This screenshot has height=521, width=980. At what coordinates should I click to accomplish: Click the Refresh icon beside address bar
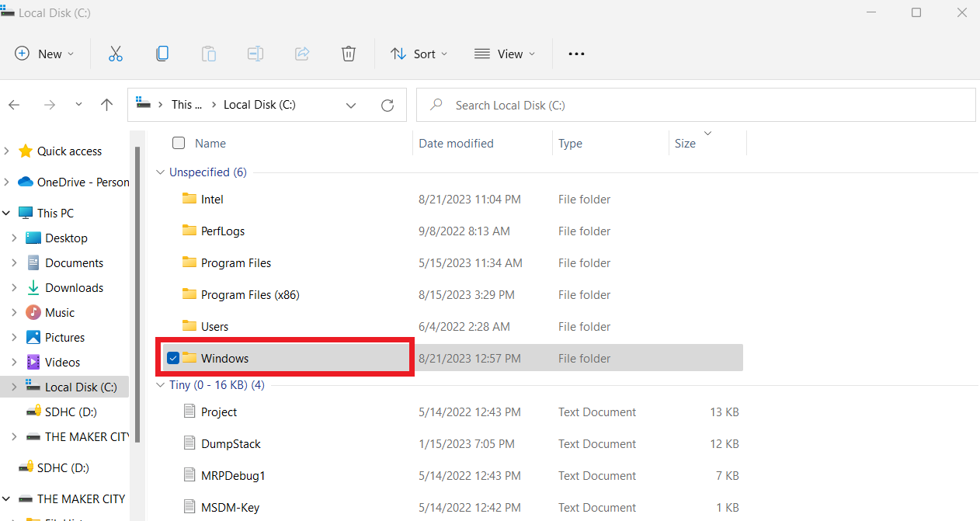point(387,105)
